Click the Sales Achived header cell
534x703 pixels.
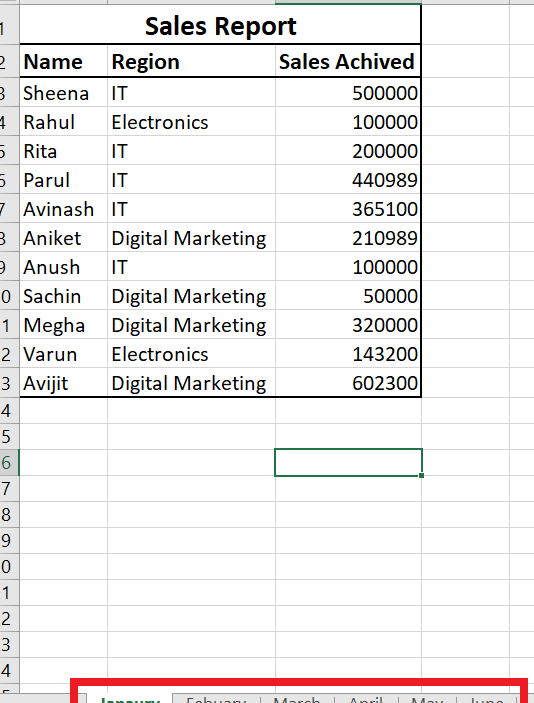pos(348,61)
